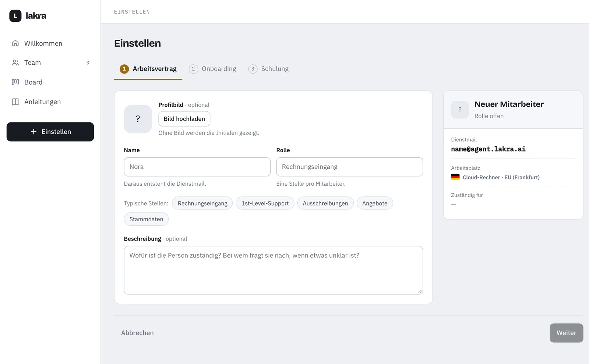Click into the Beschreibung text area
Screen dimensions: 589x364
tap(273, 270)
